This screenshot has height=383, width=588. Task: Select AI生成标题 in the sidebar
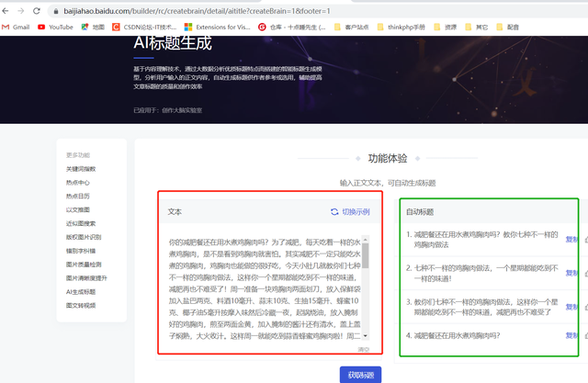coord(81,291)
